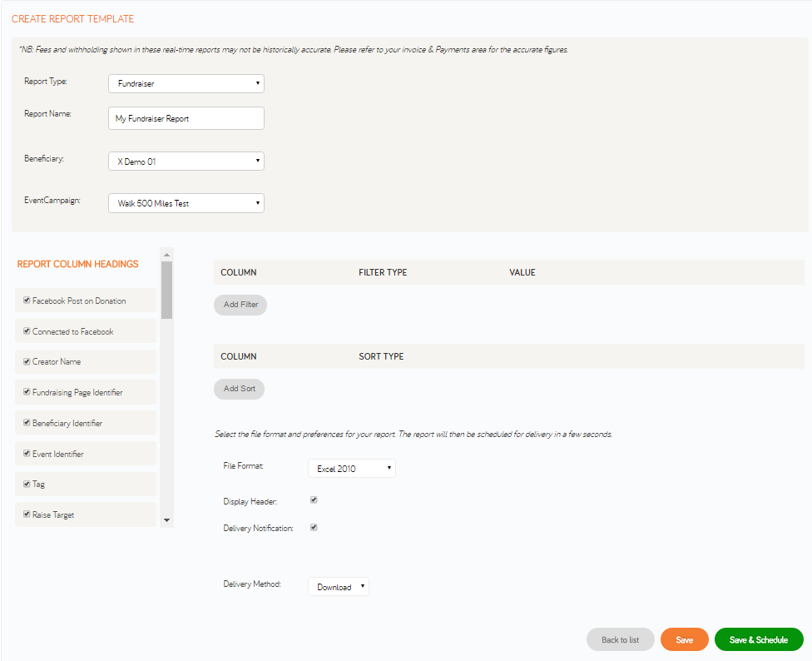Open the File Format dropdown

351,468
